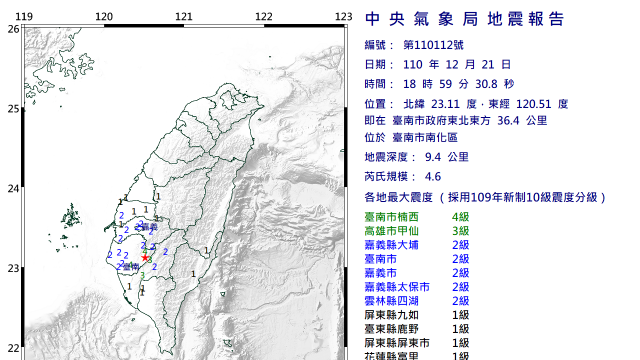640x360 pixels.
Task: Select the report number 第110112號
Action: pos(433,45)
